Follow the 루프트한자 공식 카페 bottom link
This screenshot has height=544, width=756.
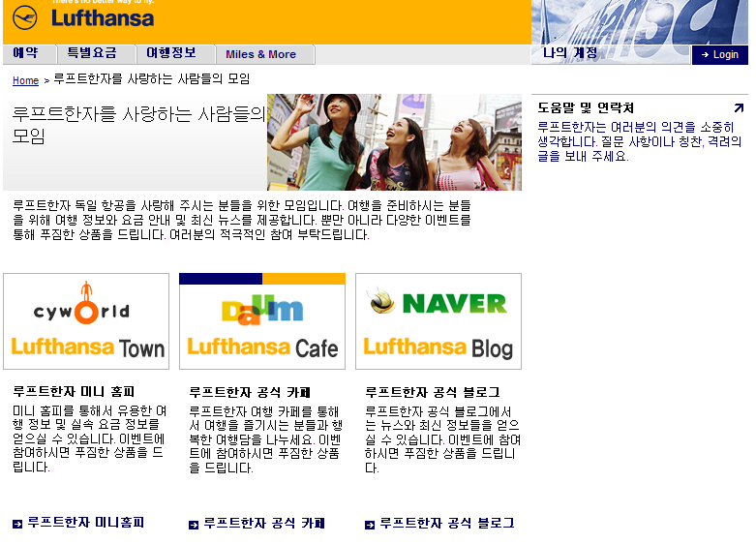[x=264, y=524]
